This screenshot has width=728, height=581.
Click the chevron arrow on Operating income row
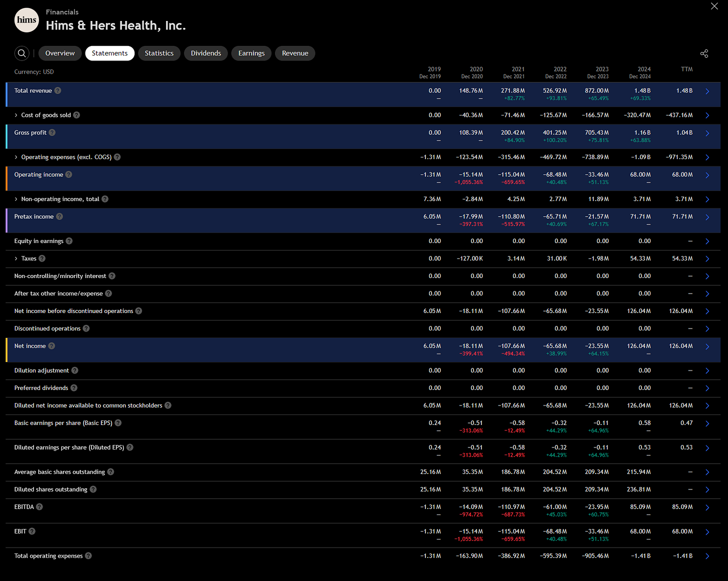click(707, 175)
